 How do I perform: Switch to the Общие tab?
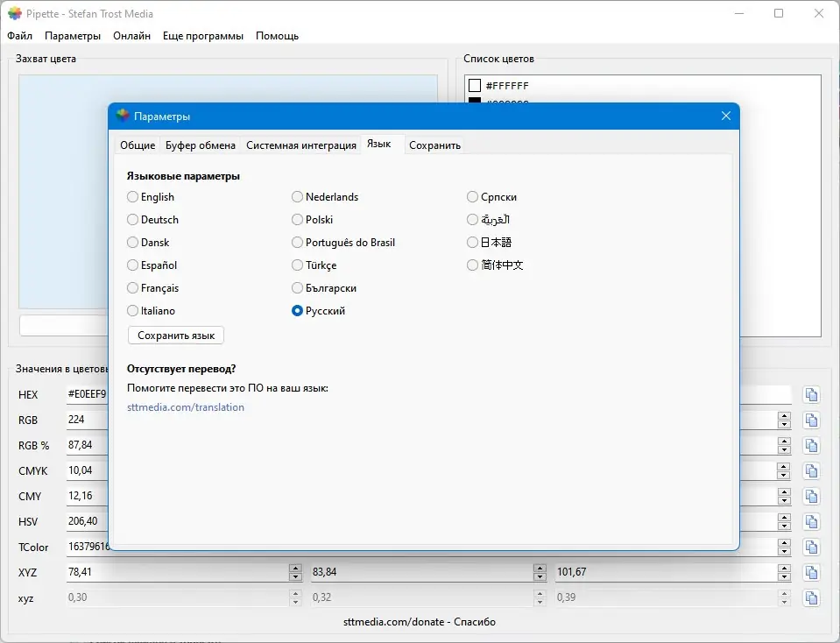tap(138, 145)
